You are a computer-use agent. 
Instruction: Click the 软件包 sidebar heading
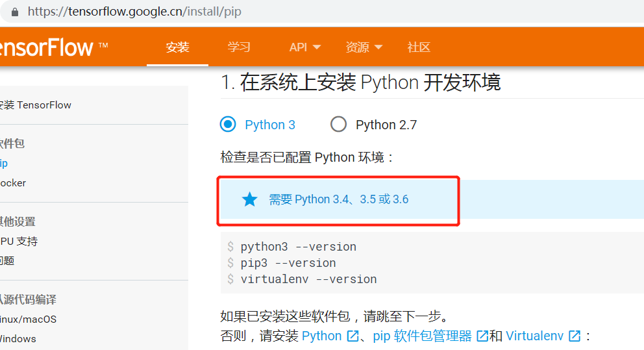coord(12,144)
